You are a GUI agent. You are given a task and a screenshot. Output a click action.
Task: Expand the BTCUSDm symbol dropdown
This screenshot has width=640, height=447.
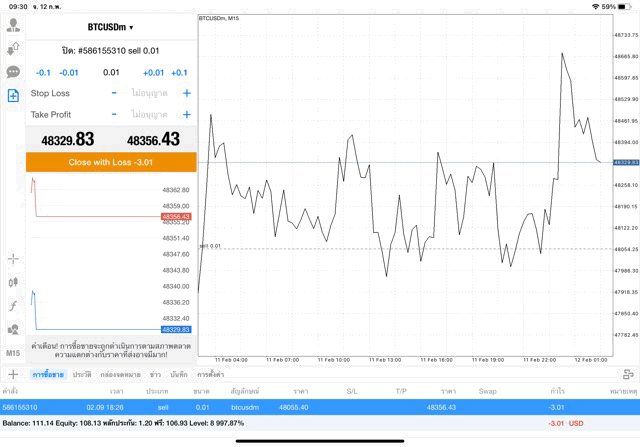110,28
